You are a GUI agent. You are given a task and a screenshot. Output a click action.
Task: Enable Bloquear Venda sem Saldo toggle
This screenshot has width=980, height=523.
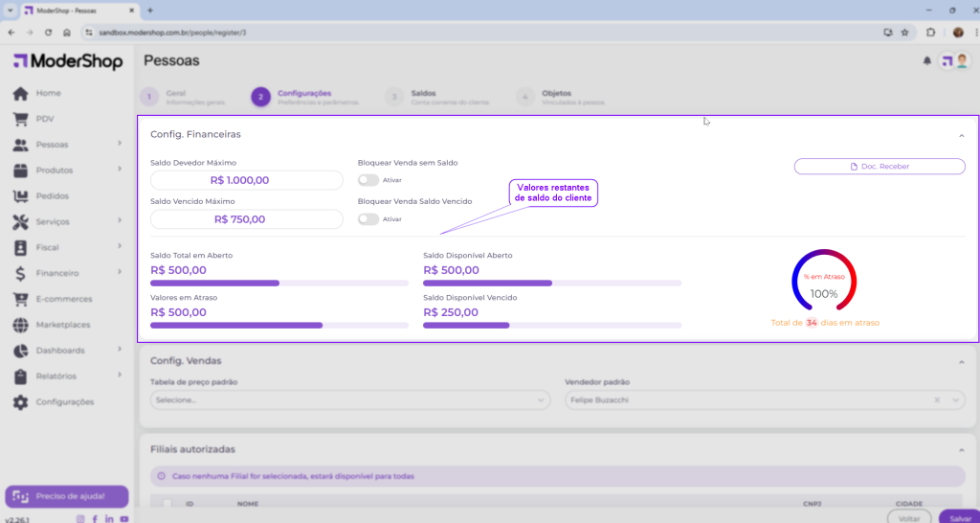(367, 180)
